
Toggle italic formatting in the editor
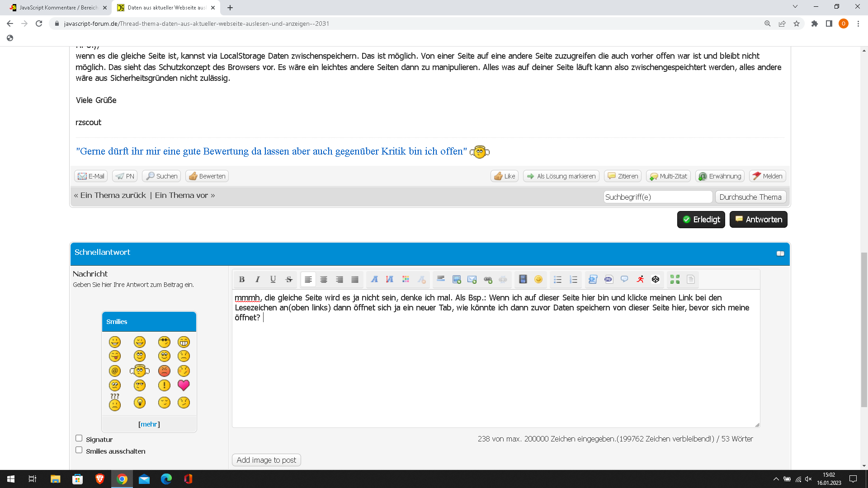tap(258, 280)
